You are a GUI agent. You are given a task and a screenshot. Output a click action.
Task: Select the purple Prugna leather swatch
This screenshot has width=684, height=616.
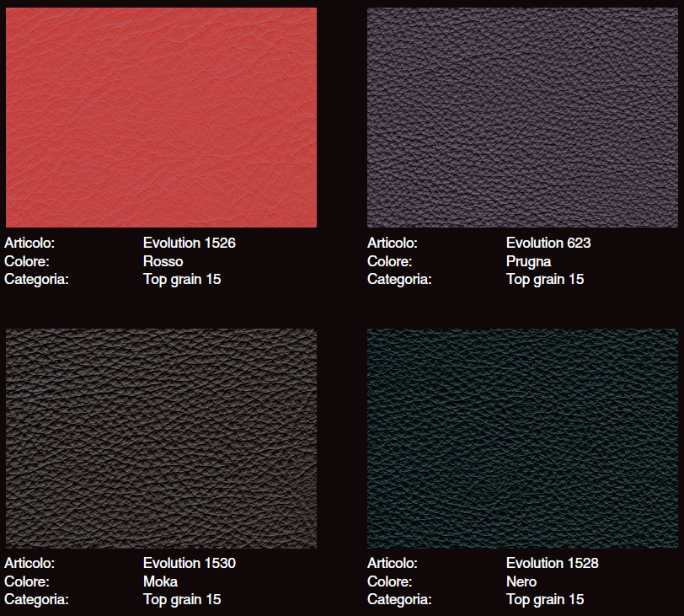[x=522, y=117]
